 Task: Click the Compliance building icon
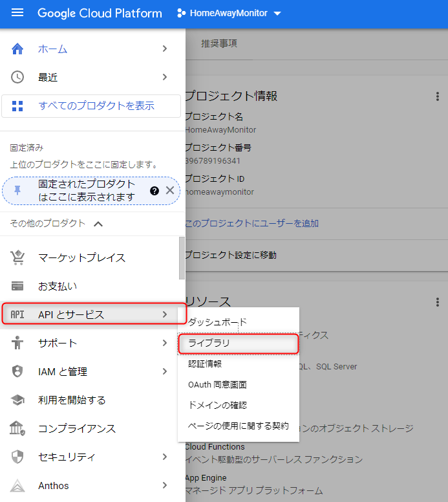tap(17, 428)
